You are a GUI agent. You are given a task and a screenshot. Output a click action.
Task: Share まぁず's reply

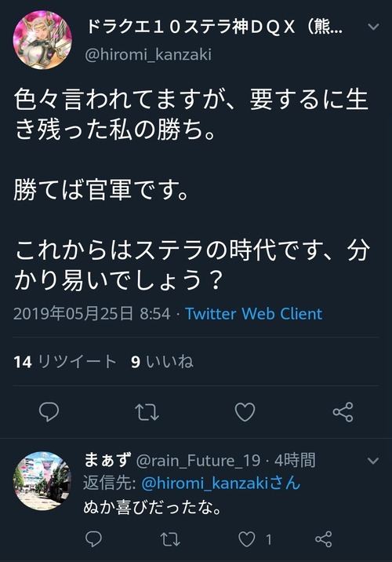pos(324,539)
